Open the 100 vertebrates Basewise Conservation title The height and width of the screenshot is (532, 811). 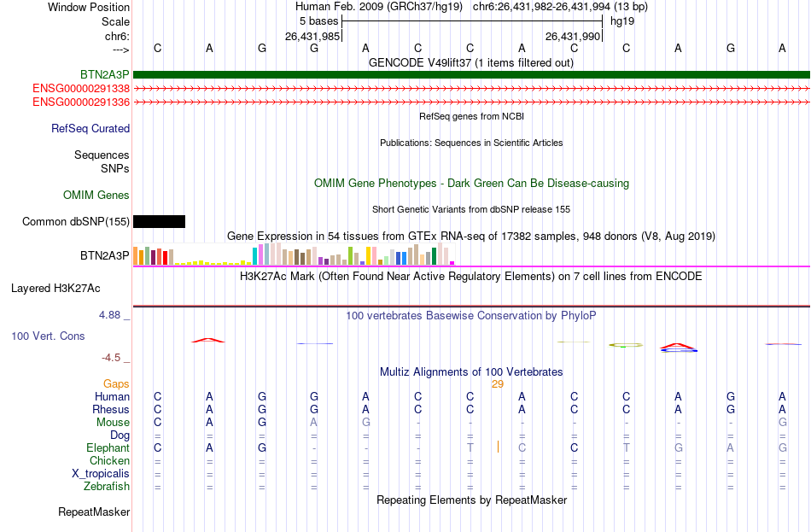coord(471,316)
